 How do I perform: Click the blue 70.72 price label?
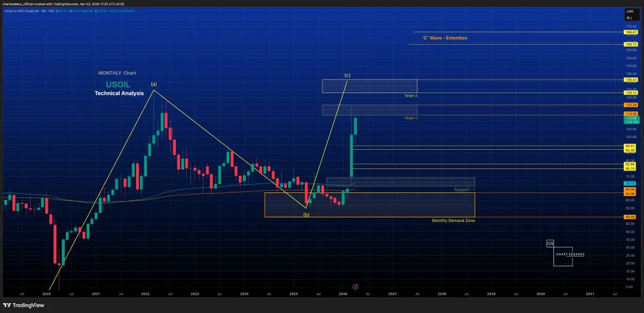tap(630, 183)
